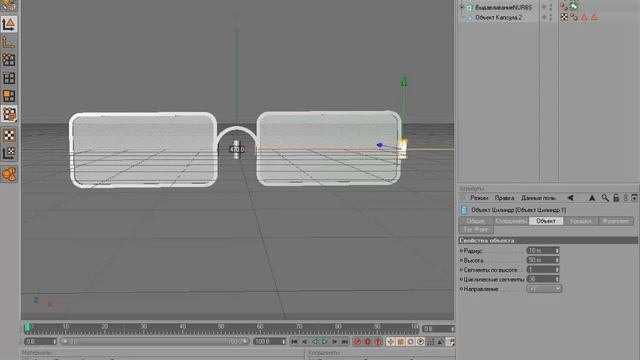
Task: Open the Данные польз. menu
Action: point(538,198)
